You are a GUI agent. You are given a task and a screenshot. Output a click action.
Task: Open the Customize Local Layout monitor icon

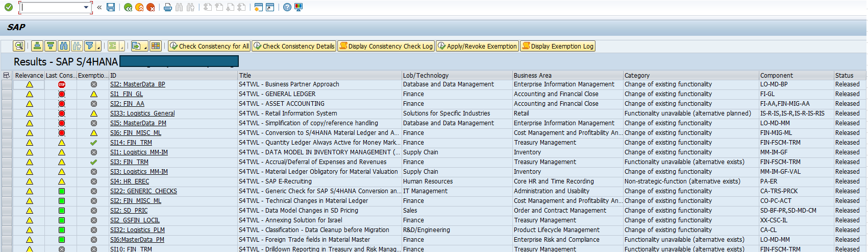click(299, 7)
